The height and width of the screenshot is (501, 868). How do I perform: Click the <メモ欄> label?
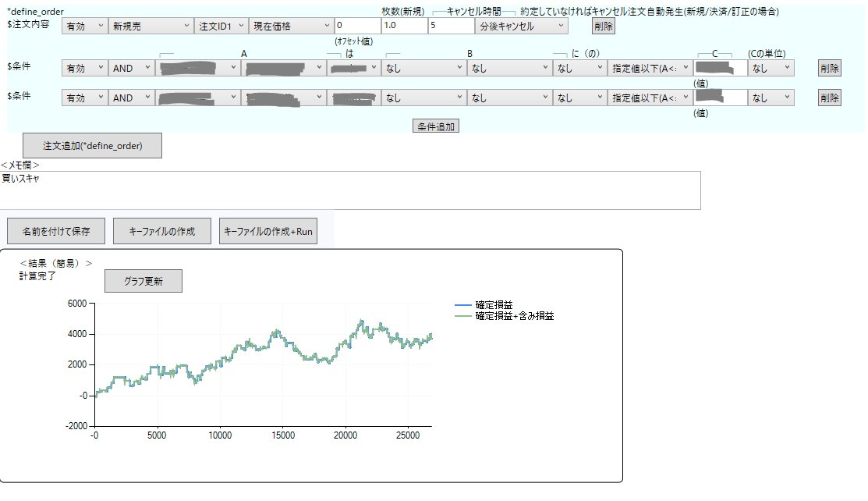pyautogui.click(x=20, y=165)
